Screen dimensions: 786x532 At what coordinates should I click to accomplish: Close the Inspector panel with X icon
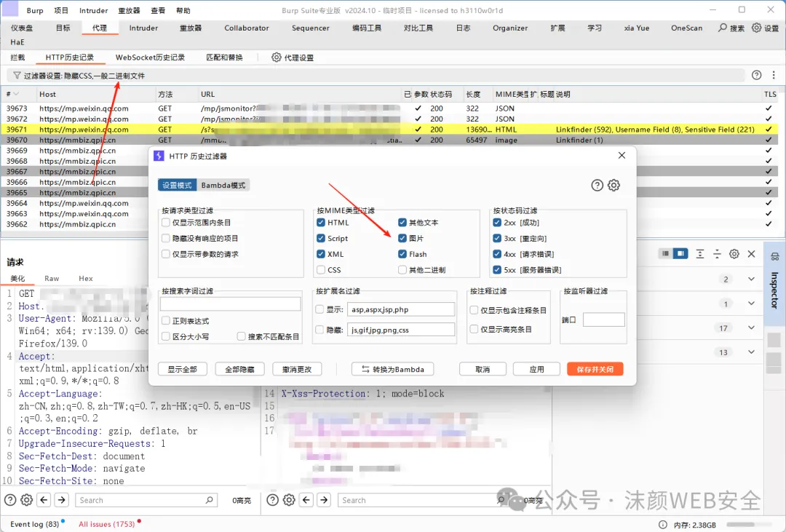pyautogui.click(x=751, y=254)
